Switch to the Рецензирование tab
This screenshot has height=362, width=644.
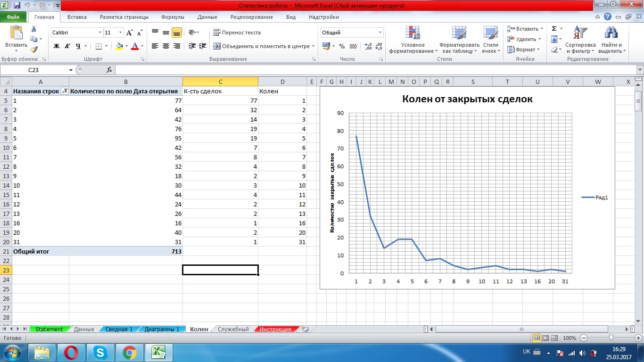(x=252, y=17)
